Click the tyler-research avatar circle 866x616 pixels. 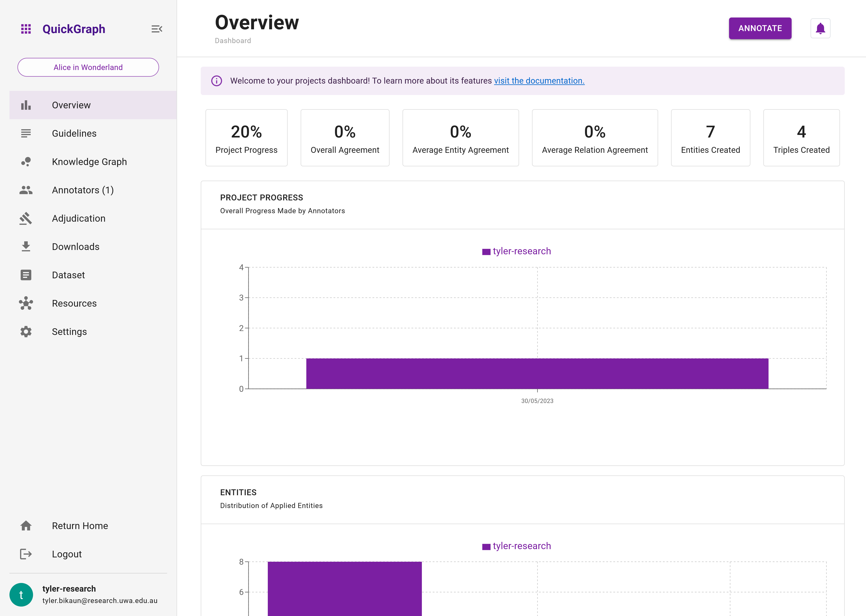21,594
